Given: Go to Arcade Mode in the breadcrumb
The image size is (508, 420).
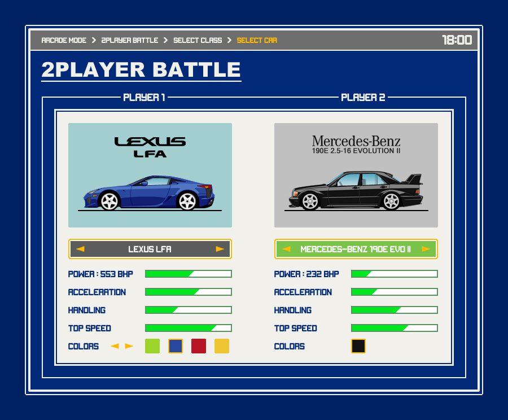Looking at the screenshot, I should coord(64,40).
